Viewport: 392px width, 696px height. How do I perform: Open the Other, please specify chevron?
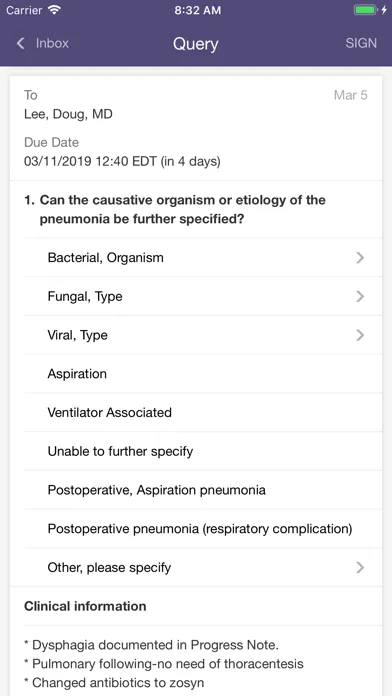(x=360, y=567)
